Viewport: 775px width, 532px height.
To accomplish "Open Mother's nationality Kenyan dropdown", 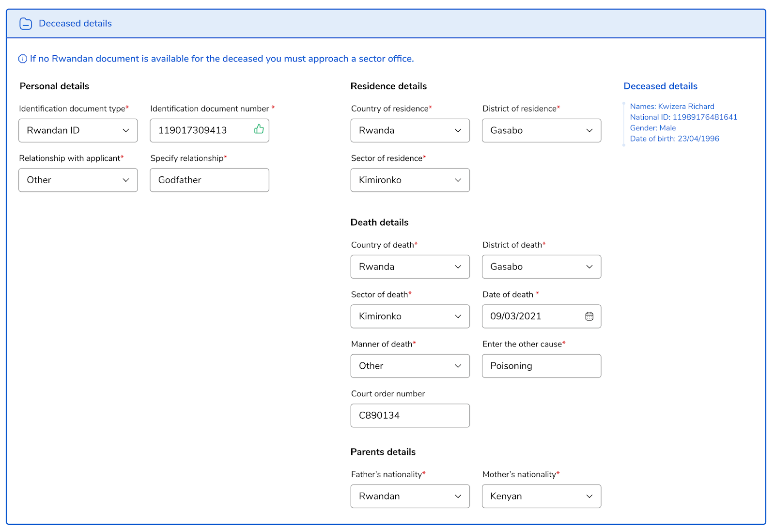I will 542,496.
